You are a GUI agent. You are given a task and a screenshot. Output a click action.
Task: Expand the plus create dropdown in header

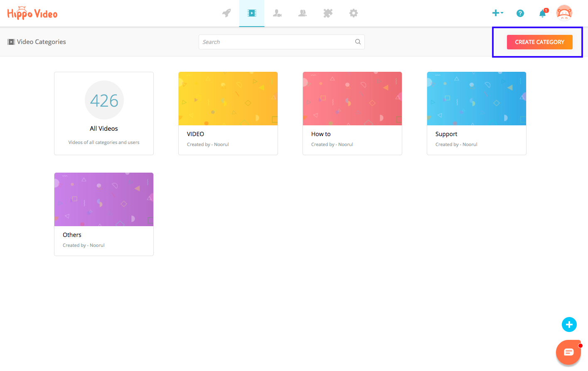point(497,13)
